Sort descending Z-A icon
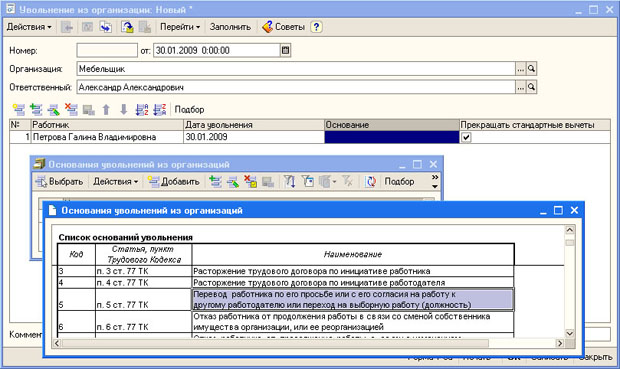This screenshot has height=369, width=620. 159,110
